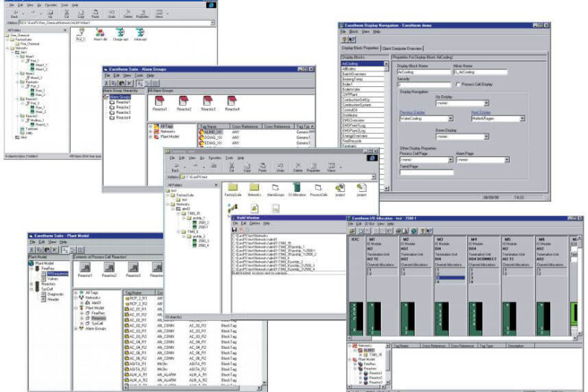
Task: Select Reactor2 in Alarm Group Hierarchy tree
Action: coord(123,107)
